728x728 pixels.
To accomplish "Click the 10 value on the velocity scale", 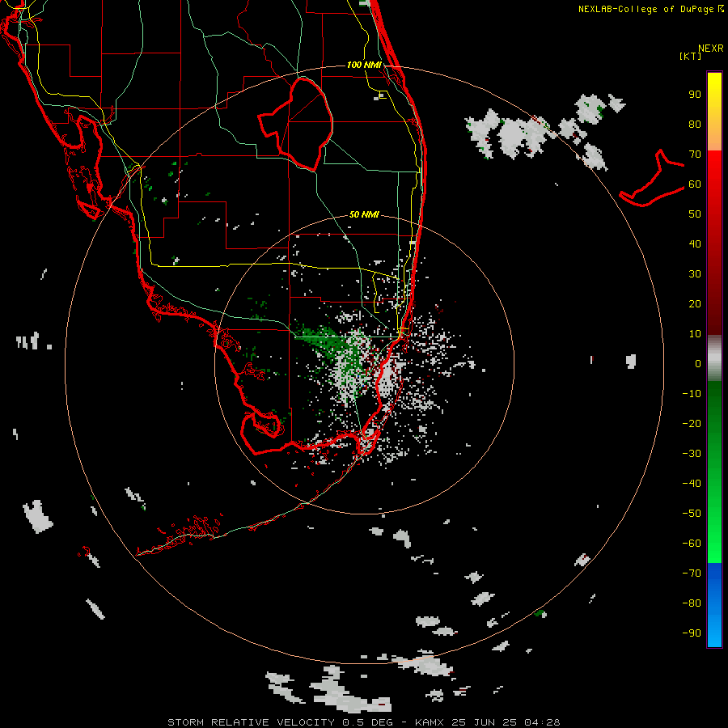I will 695,334.
